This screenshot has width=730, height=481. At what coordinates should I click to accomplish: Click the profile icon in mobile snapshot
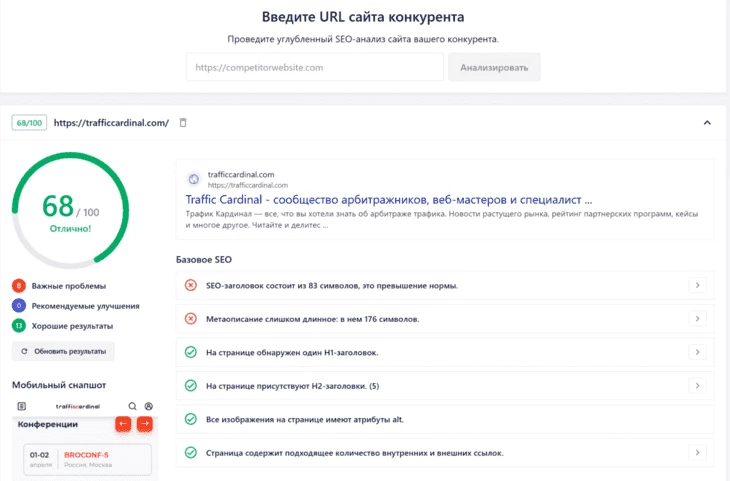(149, 406)
